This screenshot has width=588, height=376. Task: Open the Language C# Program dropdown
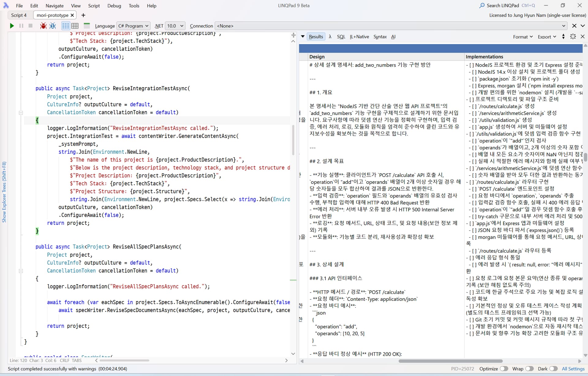click(x=133, y=26)
